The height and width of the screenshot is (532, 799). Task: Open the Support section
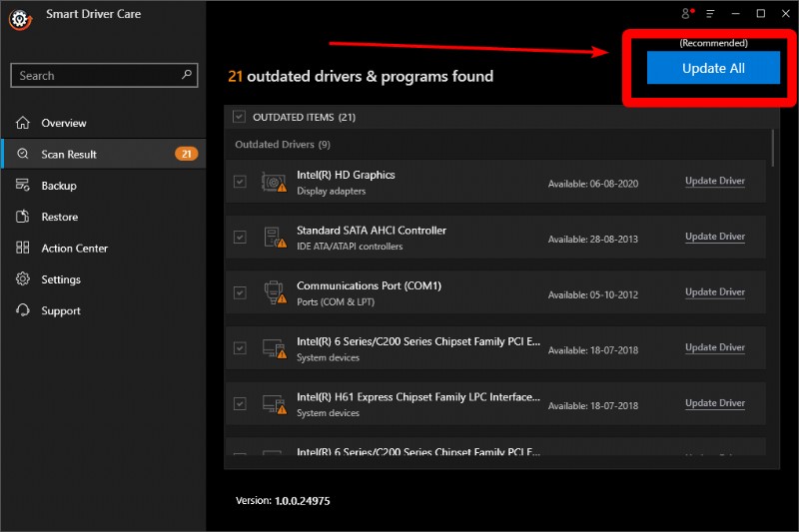[x=104, y=310]
